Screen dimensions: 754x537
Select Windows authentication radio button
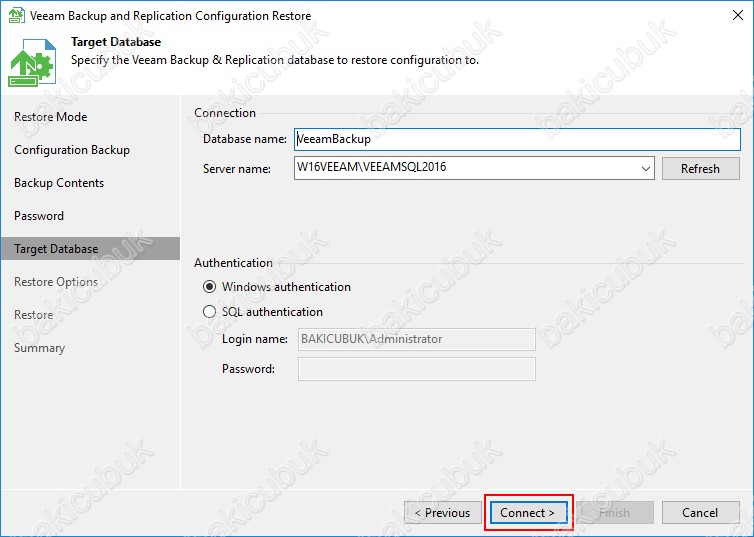209,287
